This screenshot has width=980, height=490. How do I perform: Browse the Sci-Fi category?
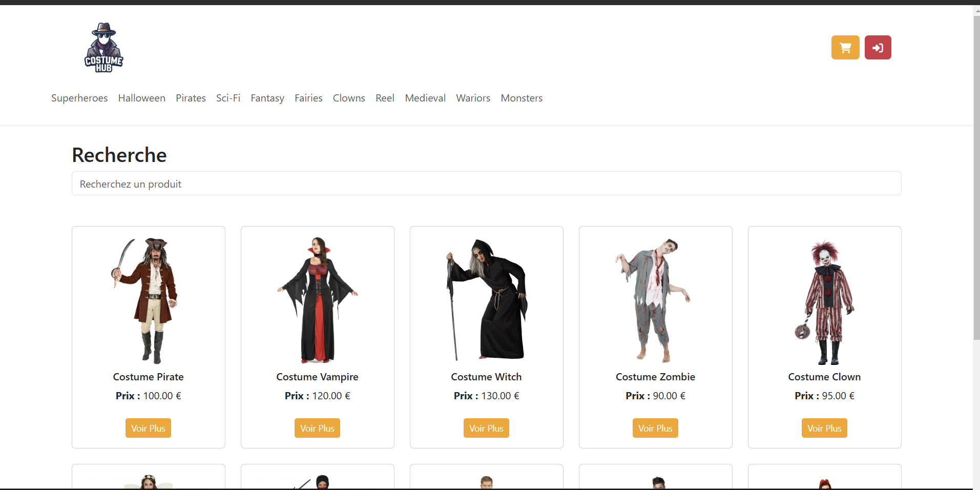228,98
